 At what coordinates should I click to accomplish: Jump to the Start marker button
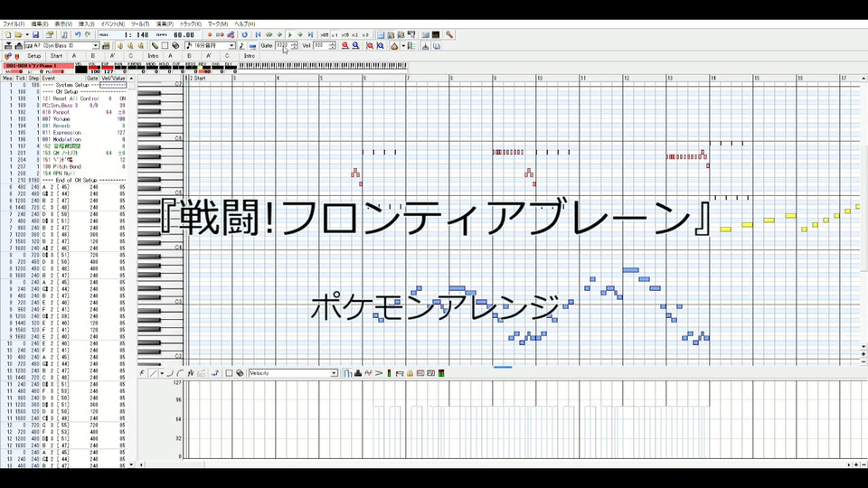click(56, 56)
